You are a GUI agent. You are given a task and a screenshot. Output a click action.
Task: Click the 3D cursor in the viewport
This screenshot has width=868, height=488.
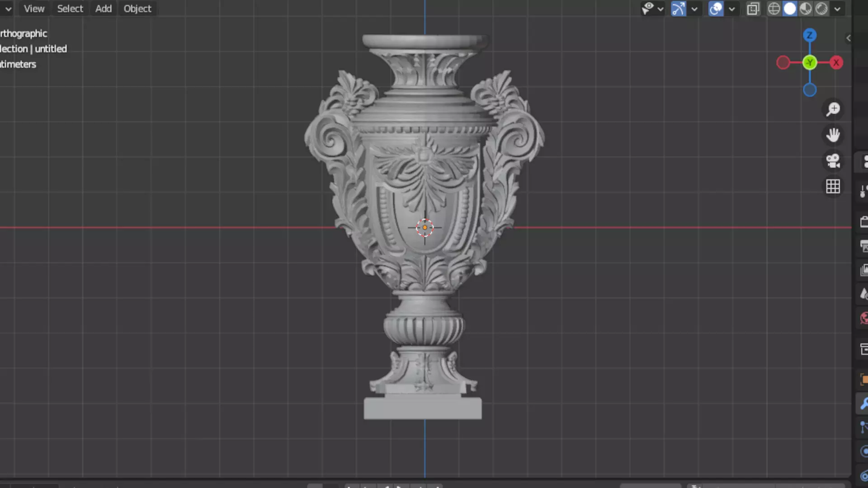click(425, 228)
